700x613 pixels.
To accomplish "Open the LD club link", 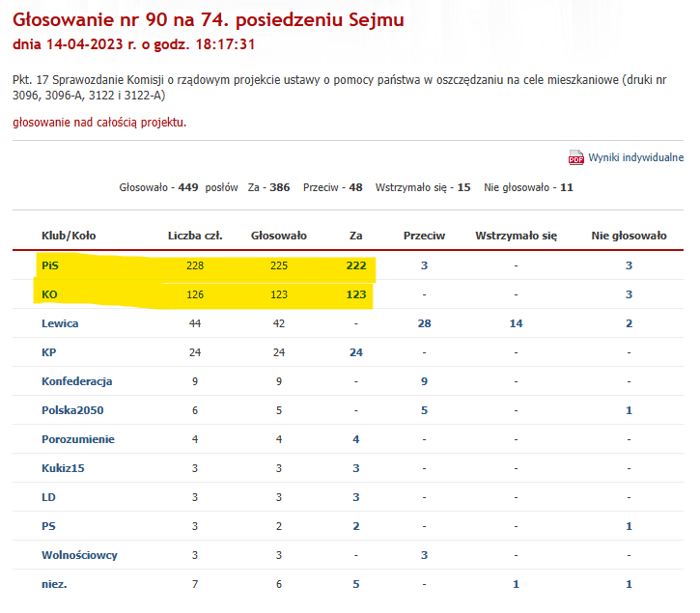I will [x=48, y=497].
